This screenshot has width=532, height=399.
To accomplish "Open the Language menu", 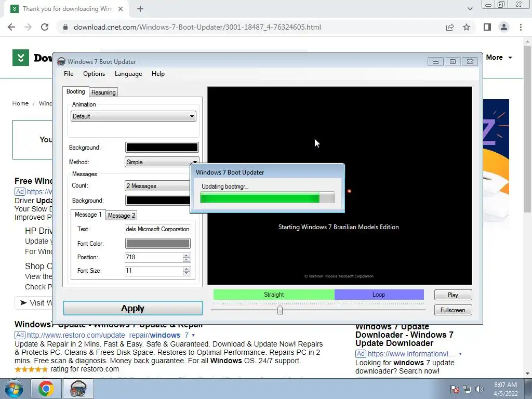I will coord(128,74).
